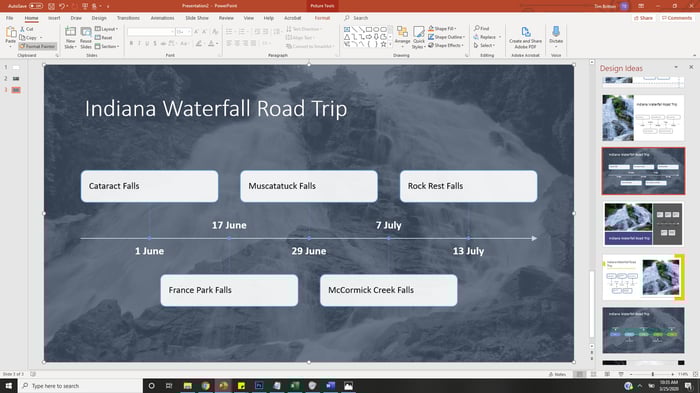Click the Share button
Image resolution: width=700 pixels, height=393 pixels.
643,18
